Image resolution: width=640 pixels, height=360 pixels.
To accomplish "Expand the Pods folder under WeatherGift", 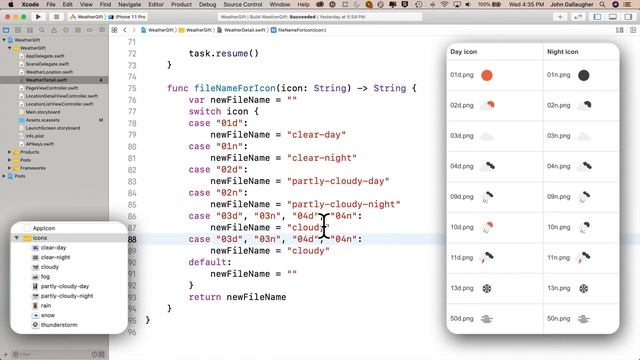I will click(x=10, y=160).
